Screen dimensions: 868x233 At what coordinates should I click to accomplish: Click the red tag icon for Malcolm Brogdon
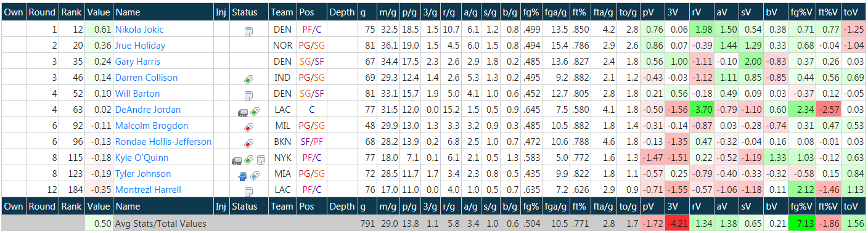point(248,126)
